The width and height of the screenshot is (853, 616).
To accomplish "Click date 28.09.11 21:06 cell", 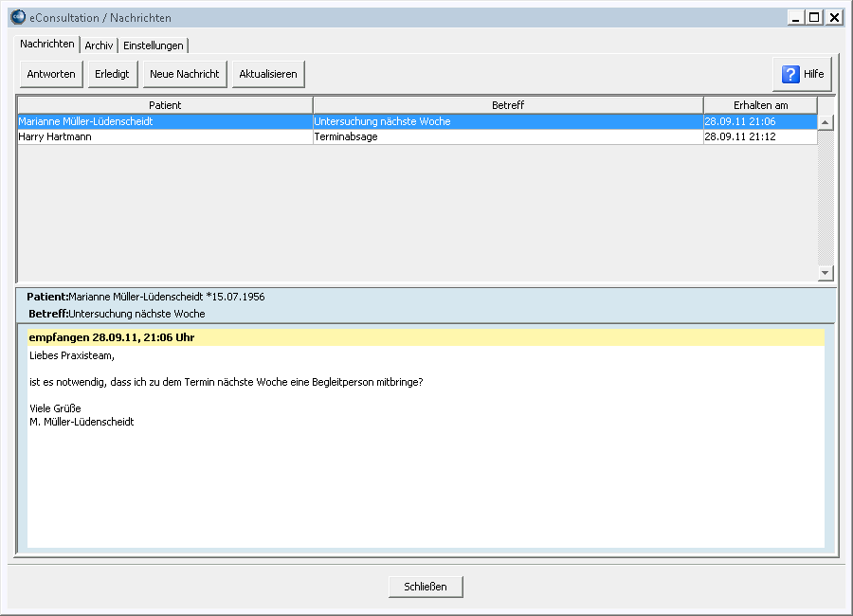I will pos(760,121).
